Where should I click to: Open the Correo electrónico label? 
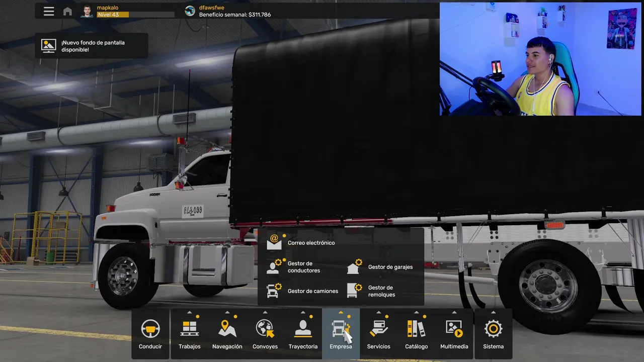[x=311, y=243]
